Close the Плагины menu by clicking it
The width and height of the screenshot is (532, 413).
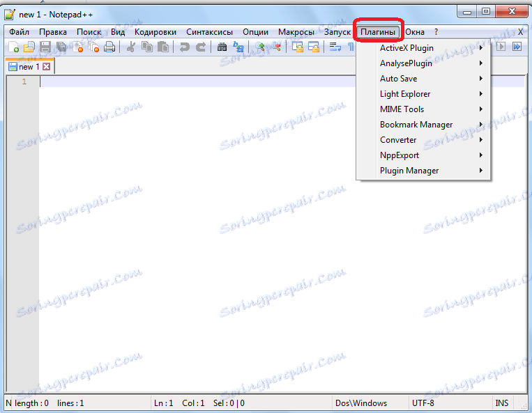(x=378, y=32)
